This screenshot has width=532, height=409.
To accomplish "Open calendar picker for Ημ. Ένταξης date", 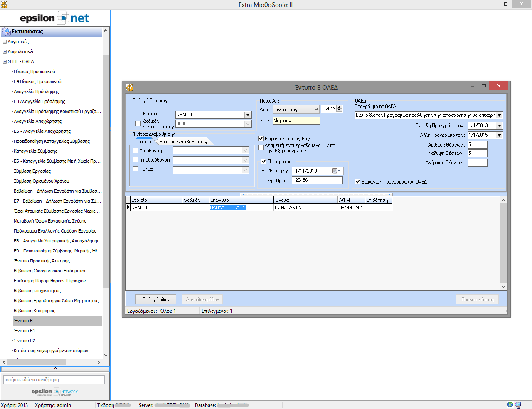I will point(337,171).
